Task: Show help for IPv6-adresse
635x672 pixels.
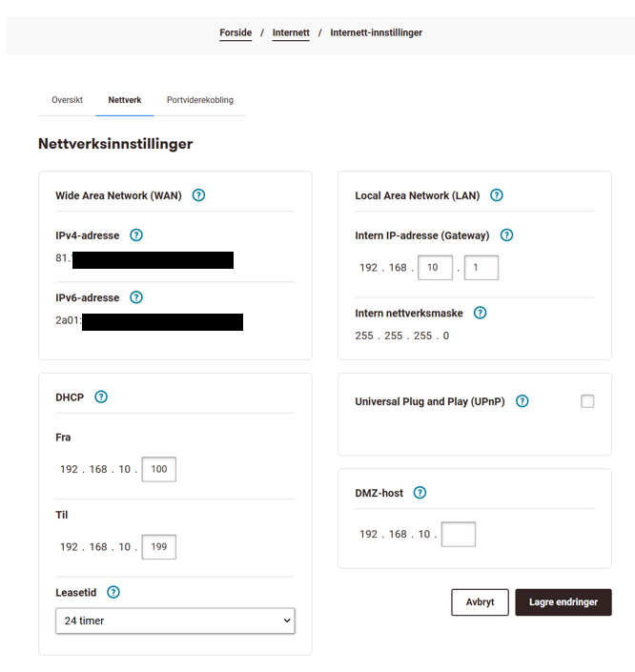Action: [x=136, y=297]
